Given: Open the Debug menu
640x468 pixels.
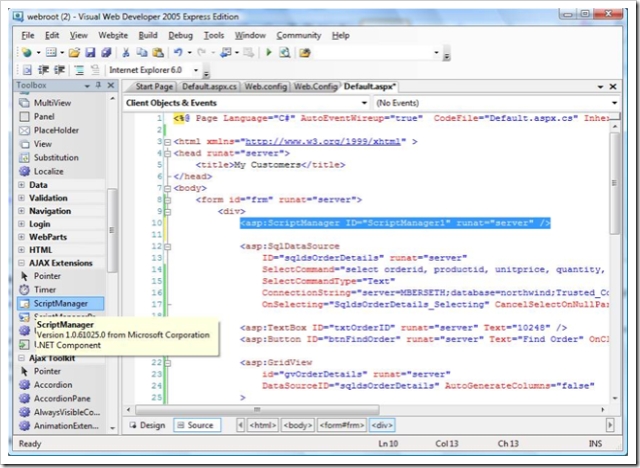Looking at the screenshot, I should coord(180,35).
